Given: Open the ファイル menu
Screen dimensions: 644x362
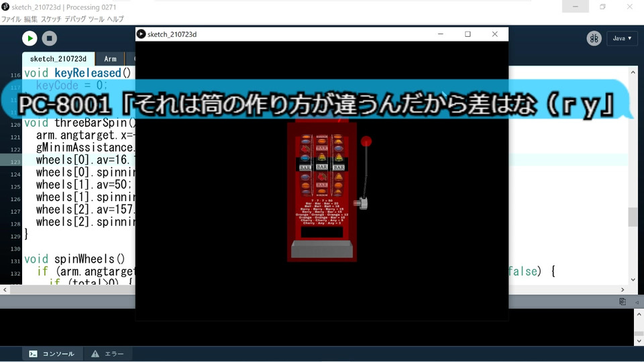Looking at the screenshot, I should (11, 19).
